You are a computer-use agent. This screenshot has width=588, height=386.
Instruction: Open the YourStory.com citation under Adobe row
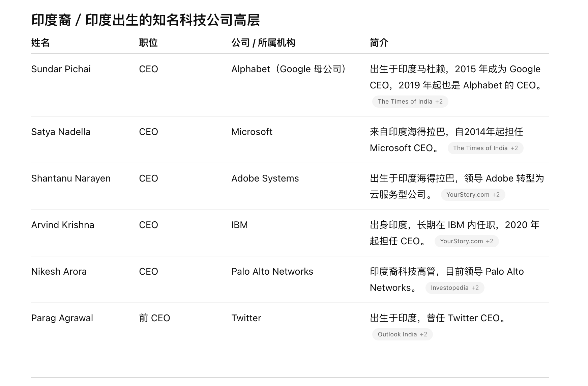473,195
